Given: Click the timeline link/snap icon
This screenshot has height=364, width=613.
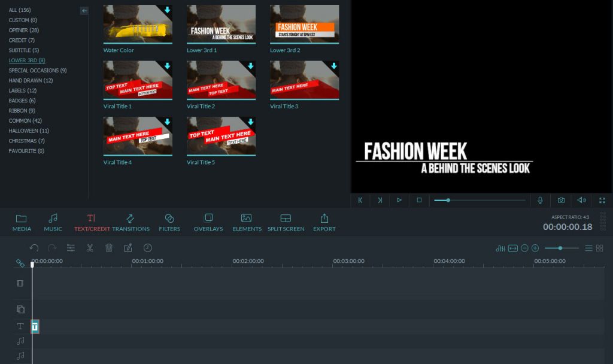Looking at the screenshot, I should [20, 263].
